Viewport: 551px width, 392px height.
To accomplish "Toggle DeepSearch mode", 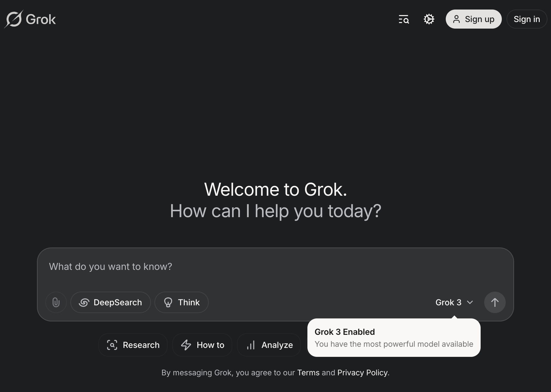I will pos(111,302).
